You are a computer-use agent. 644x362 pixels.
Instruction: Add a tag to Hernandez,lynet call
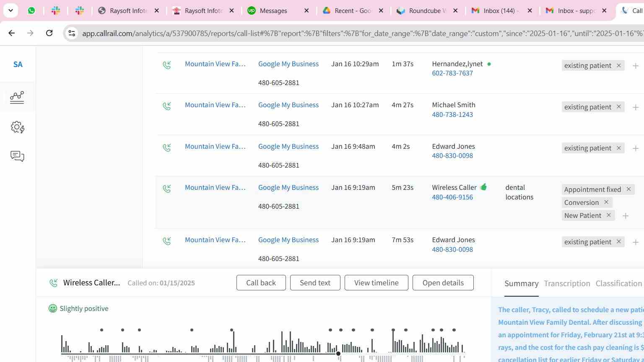click(636, 66)
